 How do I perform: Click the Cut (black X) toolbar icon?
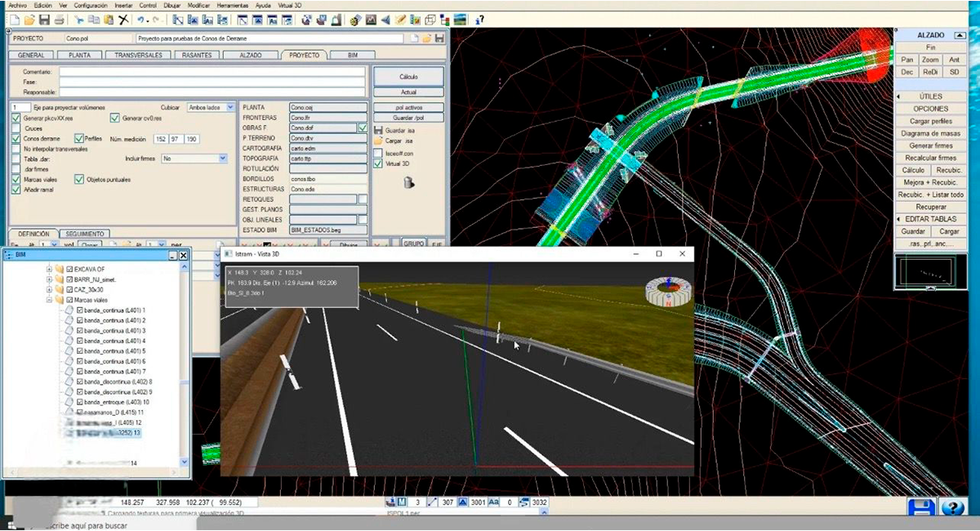tap(122, 19)
